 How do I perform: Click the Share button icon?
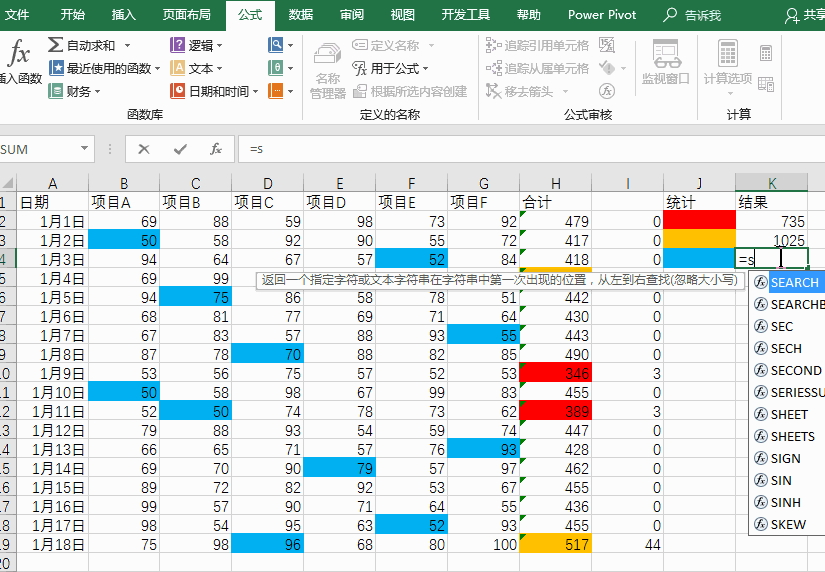(792, 15)
